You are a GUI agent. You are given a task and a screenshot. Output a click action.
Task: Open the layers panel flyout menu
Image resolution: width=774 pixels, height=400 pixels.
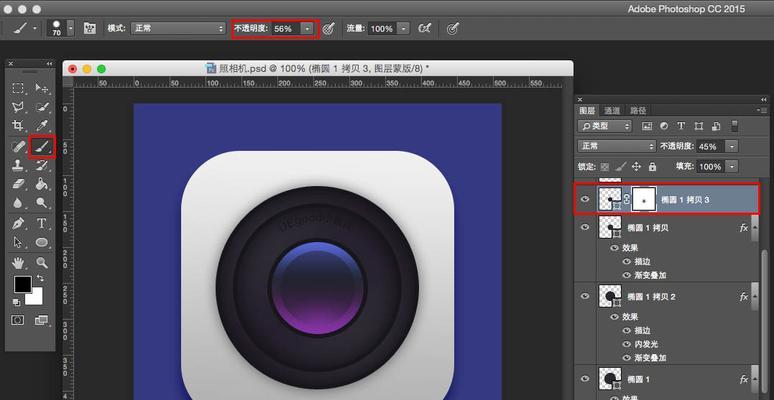764,110
